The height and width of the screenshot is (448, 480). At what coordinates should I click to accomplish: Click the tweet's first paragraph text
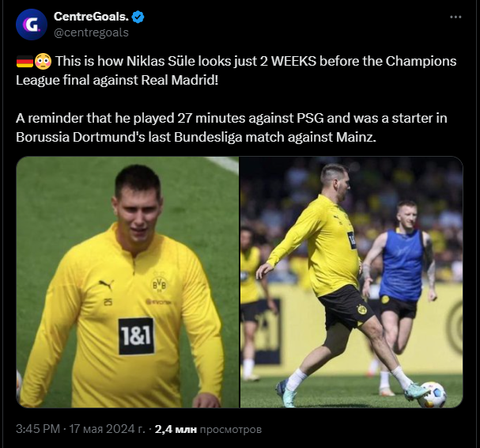[236, 70]
